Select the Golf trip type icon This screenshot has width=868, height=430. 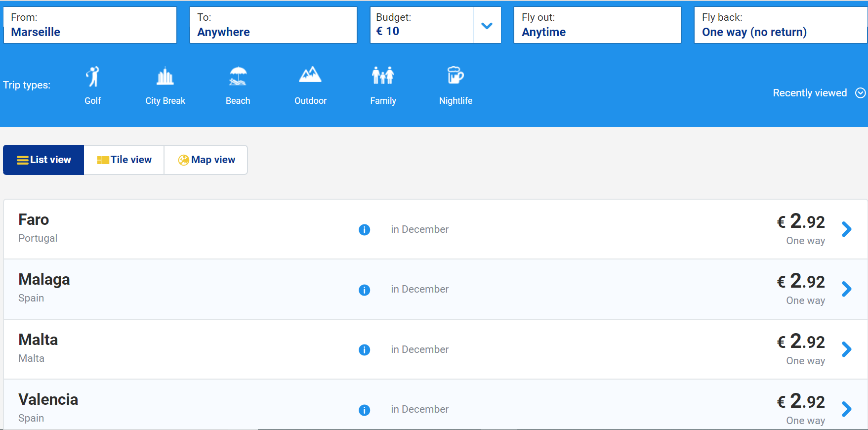coord(92,77)
